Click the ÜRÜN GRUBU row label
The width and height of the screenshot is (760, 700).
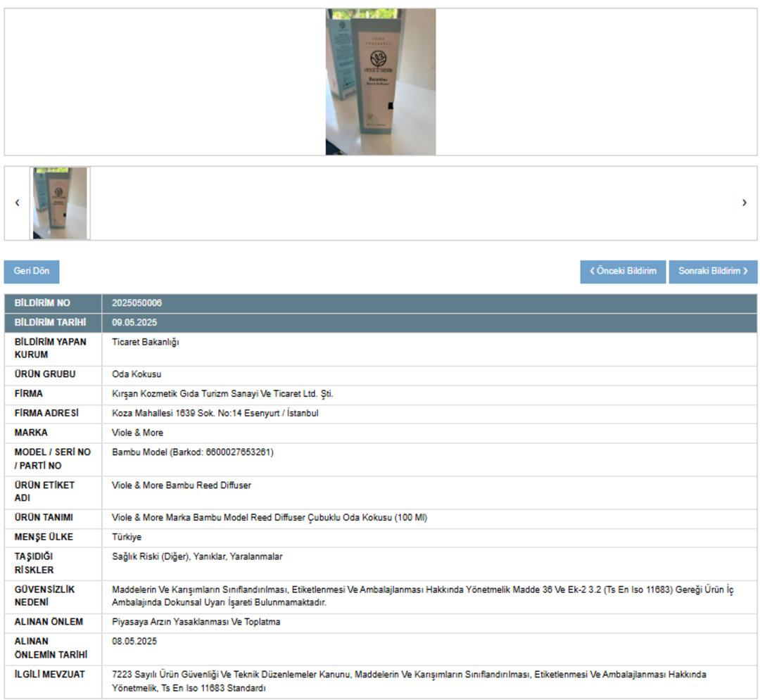coord(45,374)
